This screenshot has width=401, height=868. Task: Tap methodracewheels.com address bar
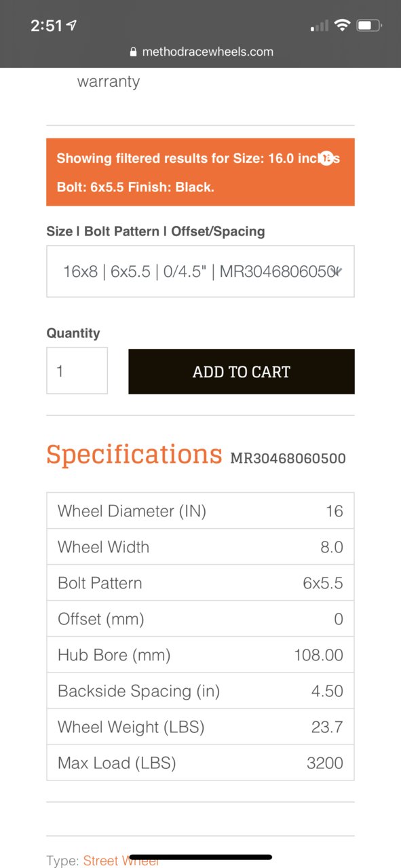point(200,52)
